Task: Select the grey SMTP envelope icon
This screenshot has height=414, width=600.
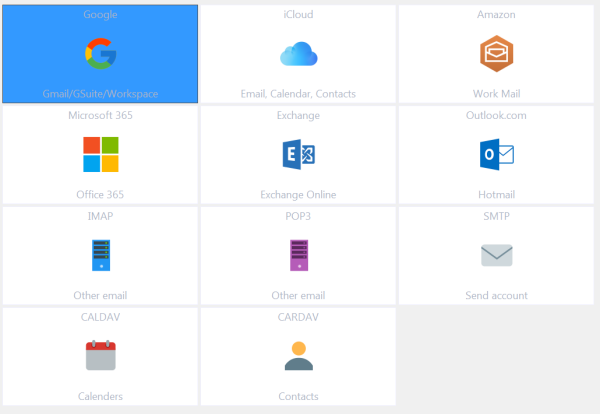Action: coord(496,255)
